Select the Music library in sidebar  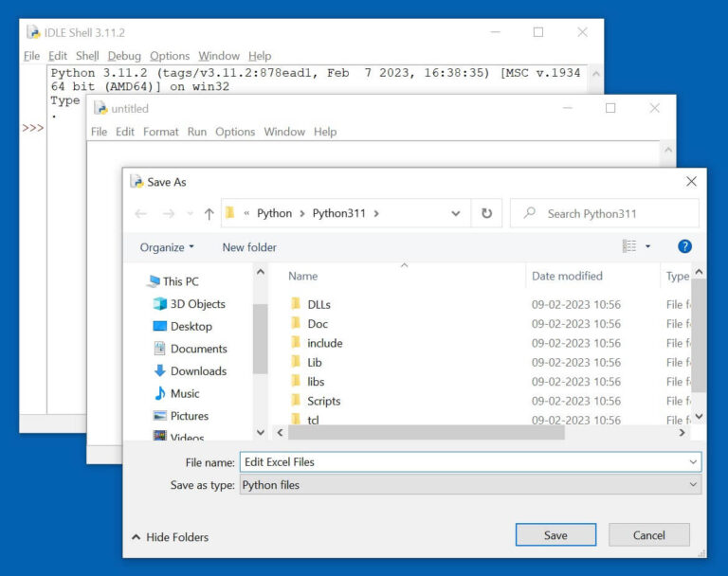(x=185, y=393)
